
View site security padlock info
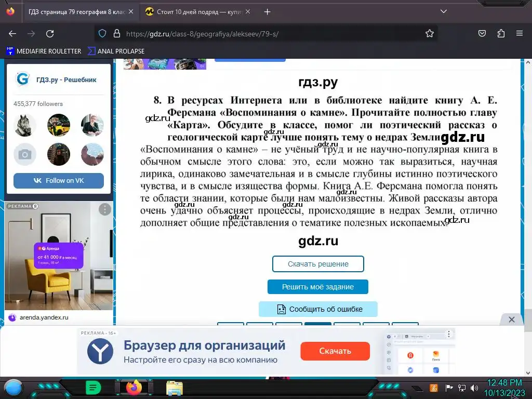pyautogui.click(x=117, y=34)
